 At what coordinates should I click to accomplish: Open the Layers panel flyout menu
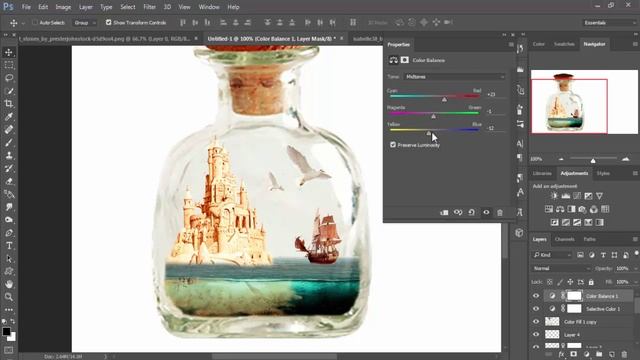tap(635, 239)
